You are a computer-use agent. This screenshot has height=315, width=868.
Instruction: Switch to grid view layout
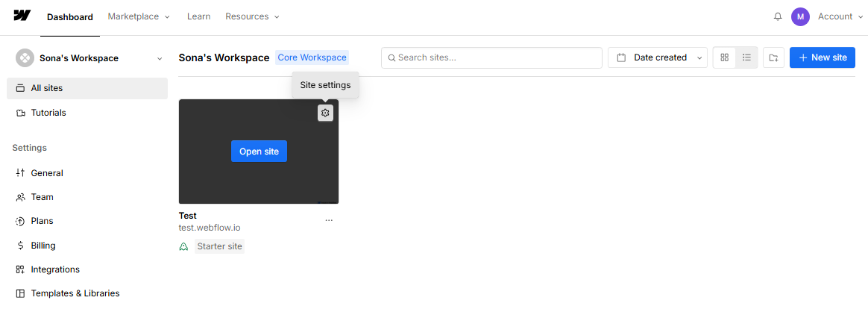tap(724, 57)
